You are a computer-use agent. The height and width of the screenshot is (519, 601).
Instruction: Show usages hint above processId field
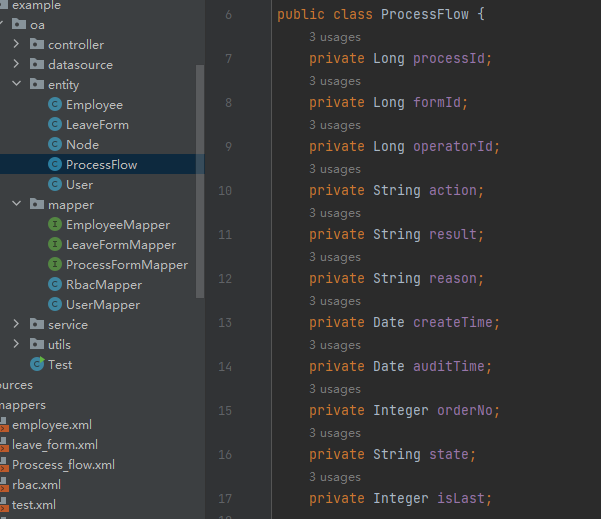[x=334, y=37]
